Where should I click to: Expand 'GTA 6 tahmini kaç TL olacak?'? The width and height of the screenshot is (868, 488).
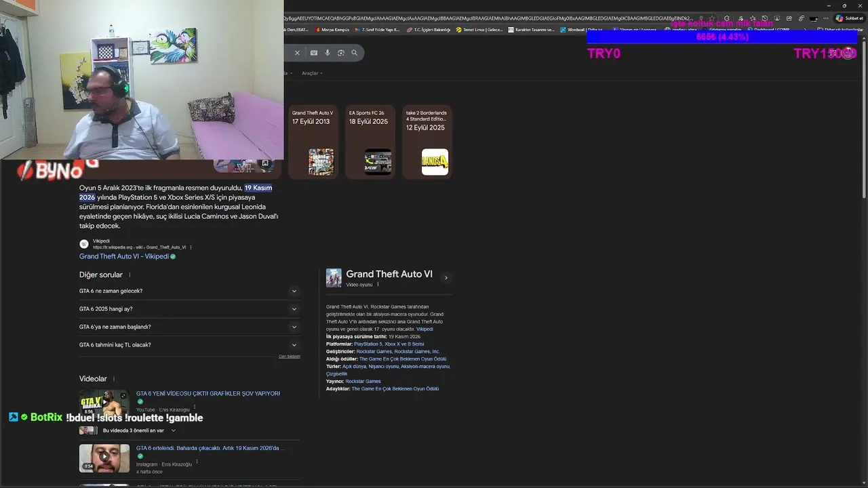(189, 345)
